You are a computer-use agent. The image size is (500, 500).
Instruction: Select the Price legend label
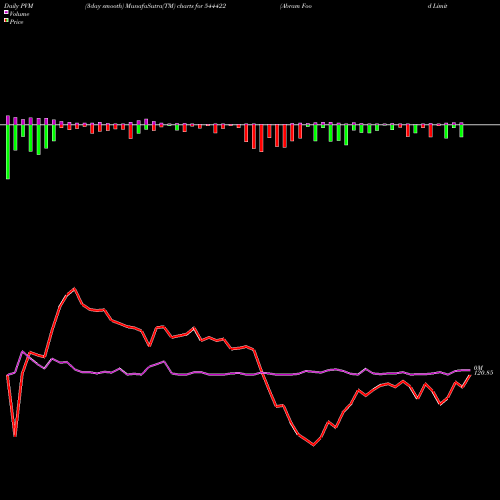[16, 22]
